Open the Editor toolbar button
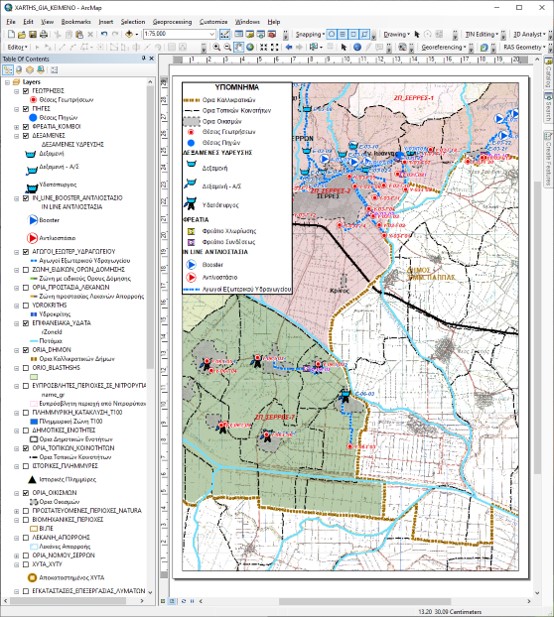The height and width of the screenshot is (617, 554). click(17, 47)
